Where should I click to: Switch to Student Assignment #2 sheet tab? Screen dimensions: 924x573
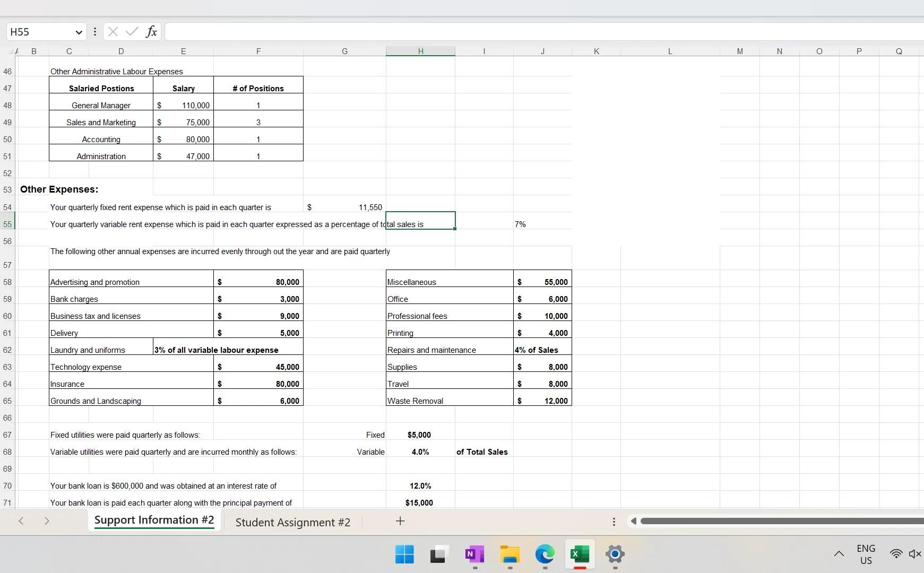[x=293, y=522]
